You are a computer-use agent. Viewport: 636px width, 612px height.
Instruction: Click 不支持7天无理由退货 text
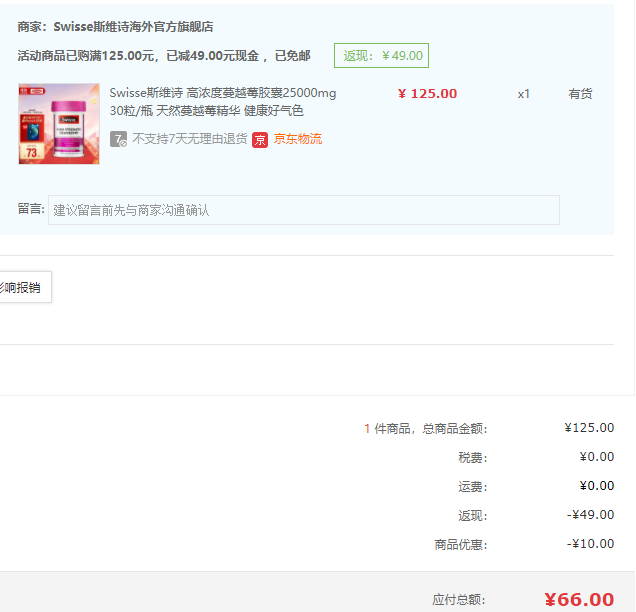(x=189, y=139)
